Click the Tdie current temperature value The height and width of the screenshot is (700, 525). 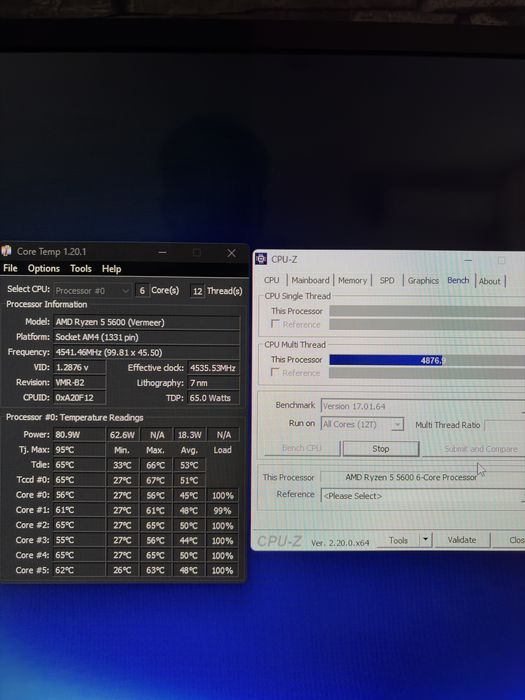[x=79, y=465]
